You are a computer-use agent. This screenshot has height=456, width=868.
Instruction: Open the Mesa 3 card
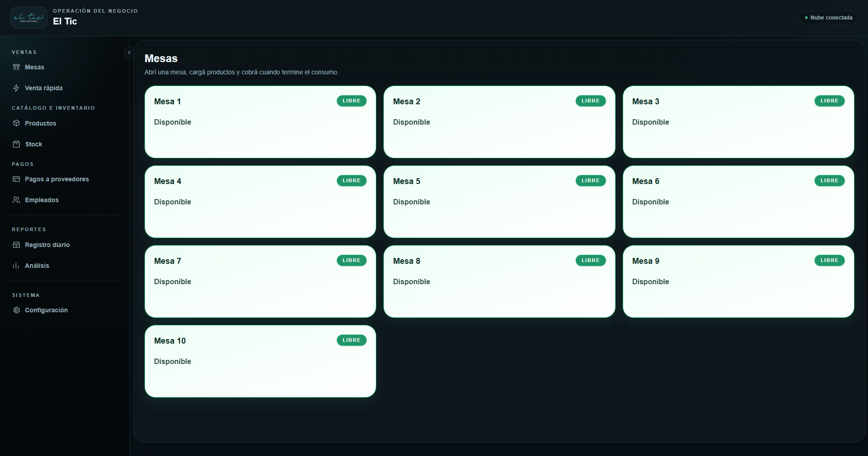coord(738,122)
